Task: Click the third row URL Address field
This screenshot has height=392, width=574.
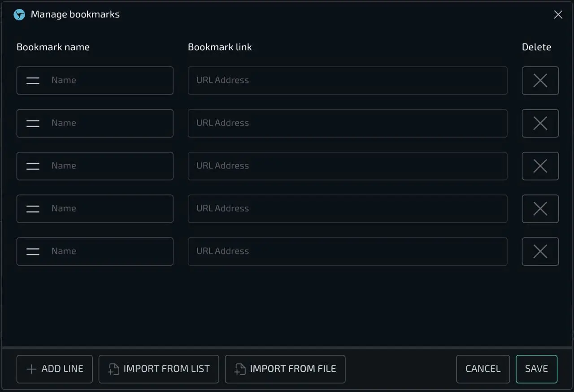Action: click(x=348, y=166)
